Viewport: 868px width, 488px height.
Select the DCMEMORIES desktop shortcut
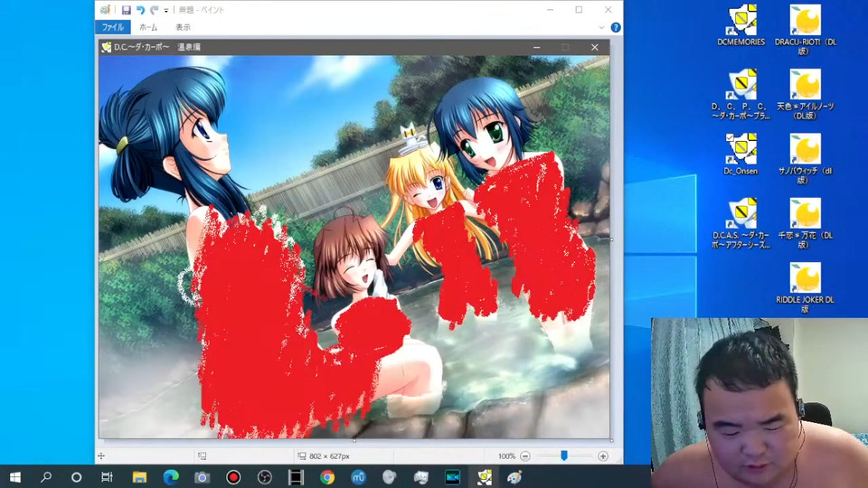click(741, 25)
